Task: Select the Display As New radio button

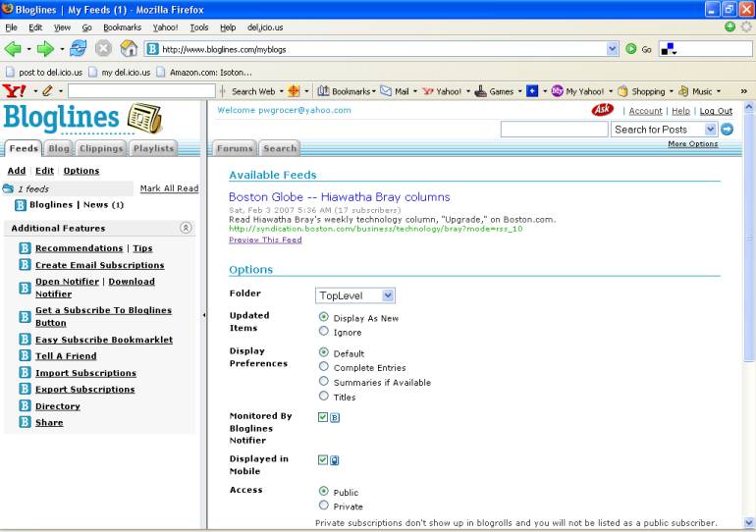Action: tap(324, 317)
